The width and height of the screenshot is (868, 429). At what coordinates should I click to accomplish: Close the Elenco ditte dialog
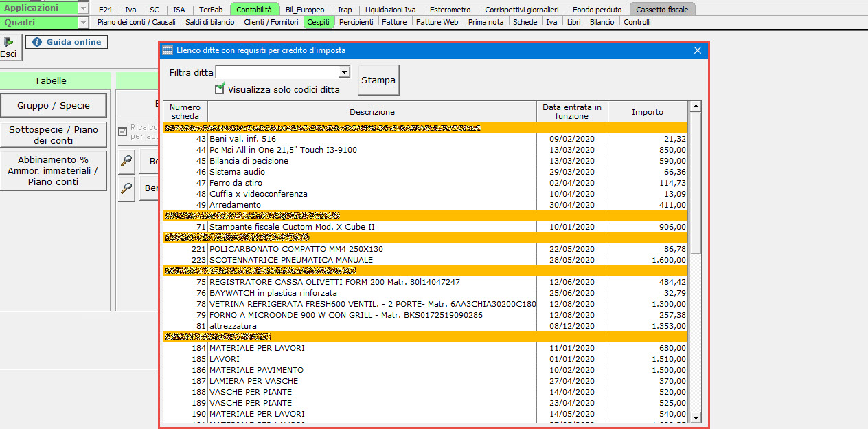[x=698, y=50]
